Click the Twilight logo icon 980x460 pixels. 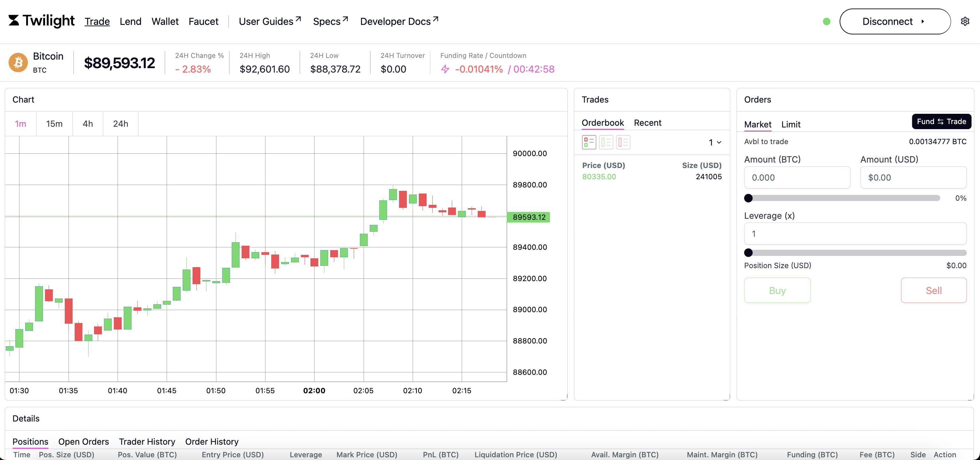pos(14,20)
